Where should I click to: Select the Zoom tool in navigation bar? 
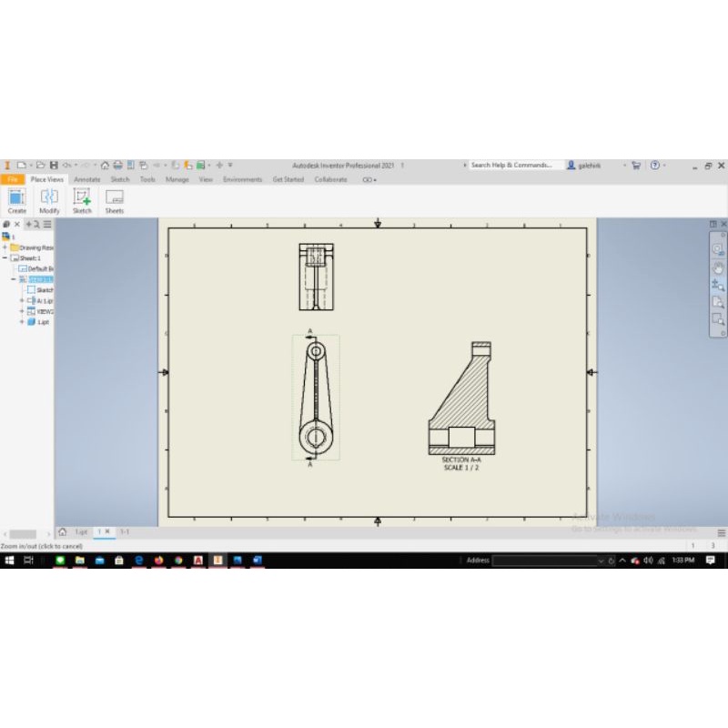(x=718, y=285)
